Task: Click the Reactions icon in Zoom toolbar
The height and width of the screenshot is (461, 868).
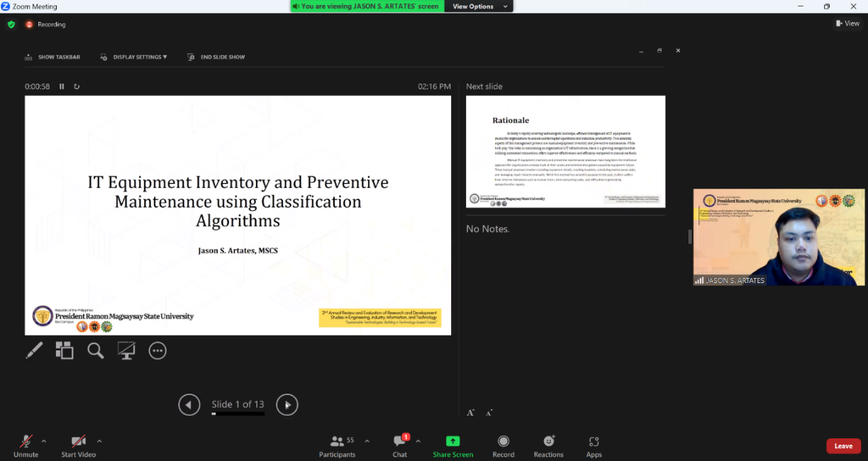Action: (x=548, y=445)
